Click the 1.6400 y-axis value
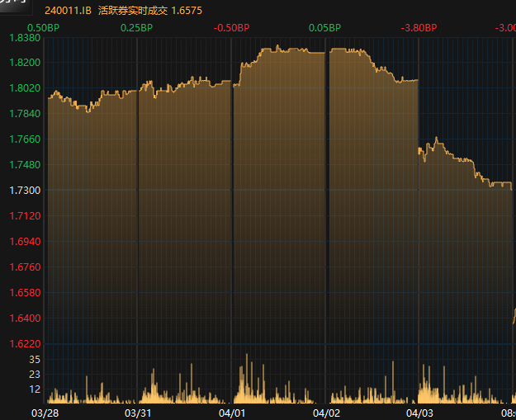Image resolution: width=516 pixels, height=420 pixels. pyautogui.click(x=25, y=319)
